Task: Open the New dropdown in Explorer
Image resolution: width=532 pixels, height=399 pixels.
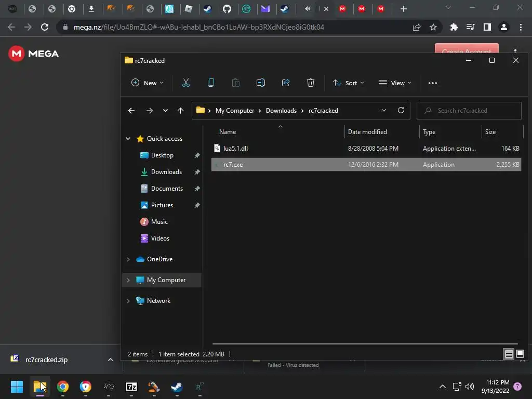Action: [x=148, y=83]
